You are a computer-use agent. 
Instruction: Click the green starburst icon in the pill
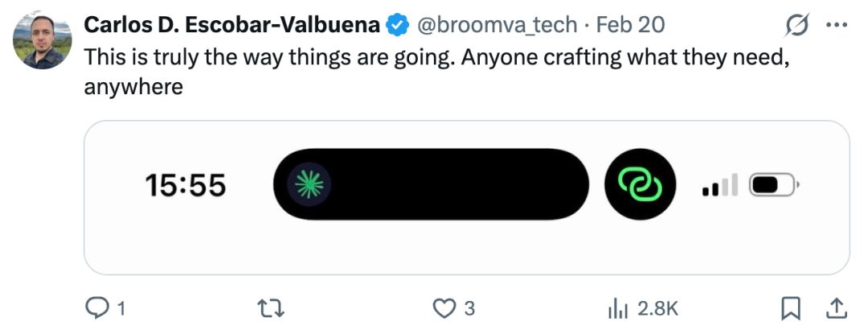[309, 185]
